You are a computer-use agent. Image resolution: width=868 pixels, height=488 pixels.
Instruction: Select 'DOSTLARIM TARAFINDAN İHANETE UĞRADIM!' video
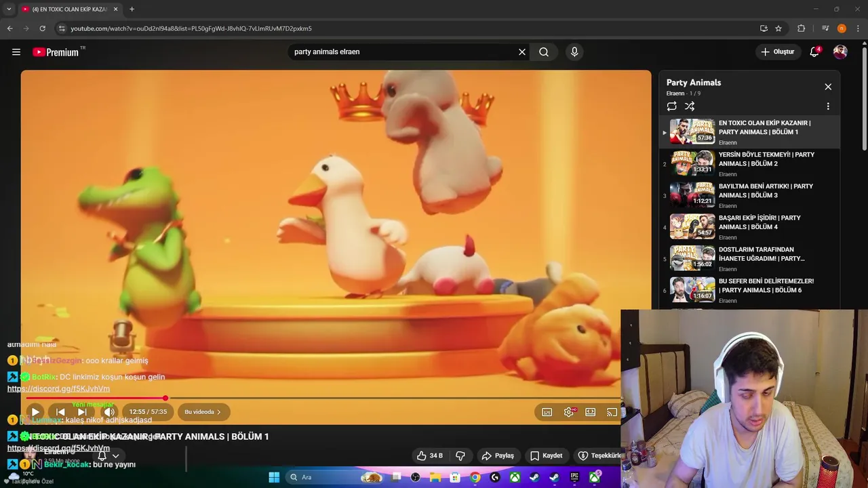pyautogui.click(x=750, y=258)
